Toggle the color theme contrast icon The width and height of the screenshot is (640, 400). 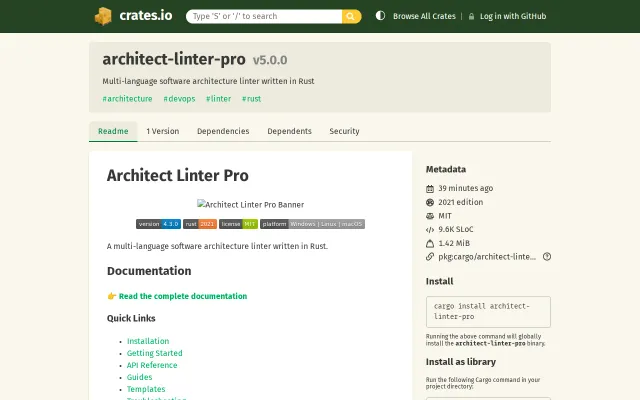point(380,16)
